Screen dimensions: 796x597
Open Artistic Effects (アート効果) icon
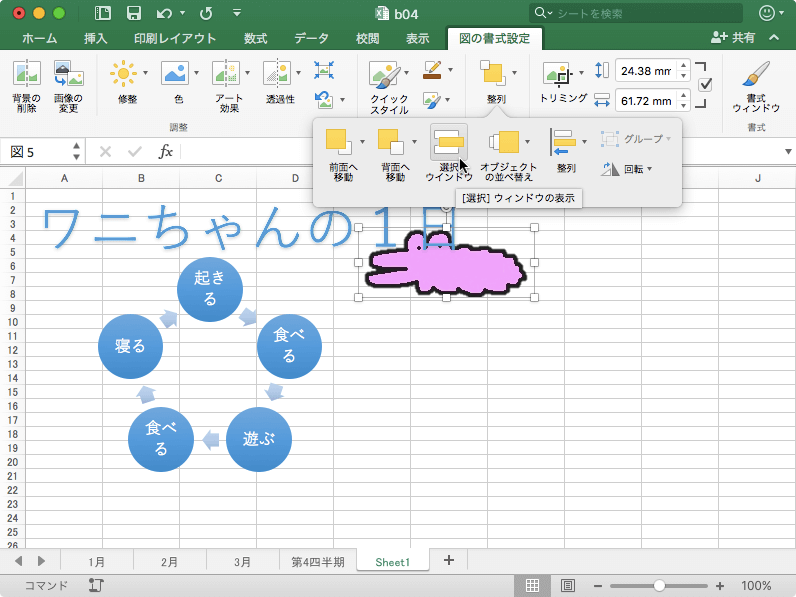(x=226, y=73)
